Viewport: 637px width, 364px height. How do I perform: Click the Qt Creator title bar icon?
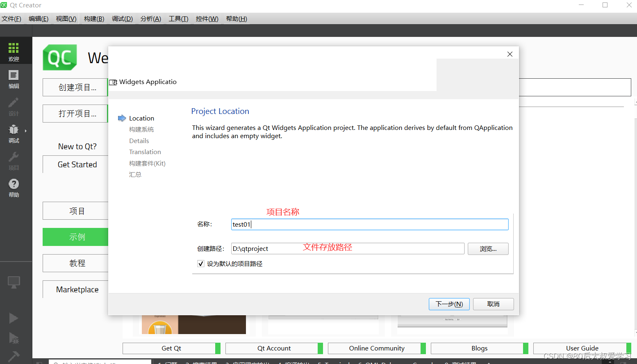point(4,5)
